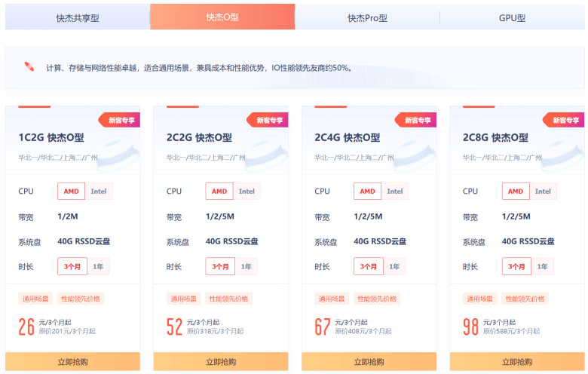Choose 1年 duration on 2C2G card

click(x=247, y=266)
